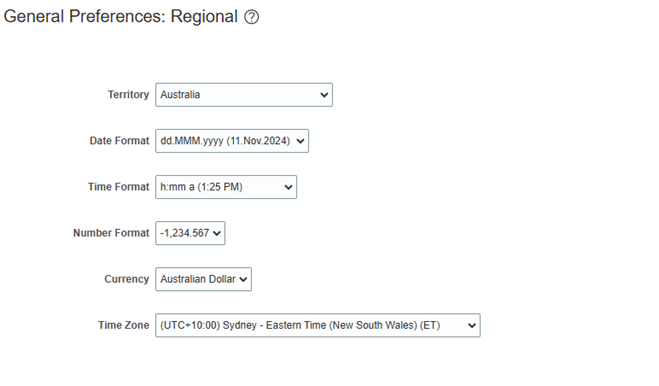This screenshot has height=386, width=659.
Task: Click the chevron arrow beside Australian Dollar
Action: click(x=243, y=280)
